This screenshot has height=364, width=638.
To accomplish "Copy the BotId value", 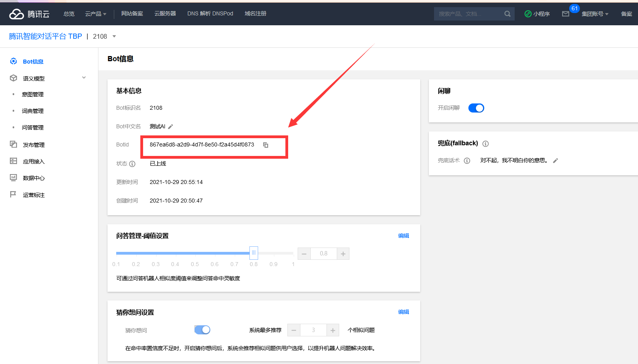I will tap(266, 145).
